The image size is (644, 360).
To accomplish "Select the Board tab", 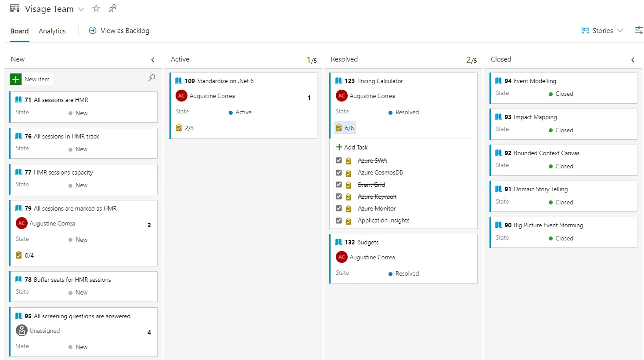I will 19,31.
